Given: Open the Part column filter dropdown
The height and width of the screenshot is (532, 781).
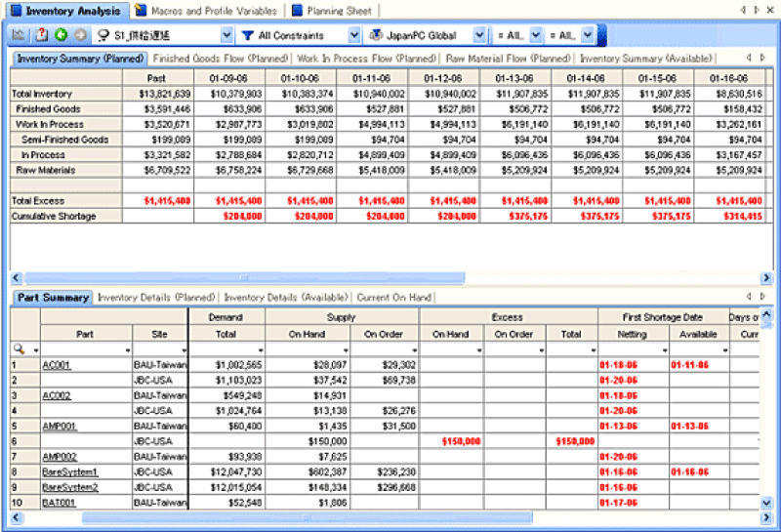Looking at the screenshot, I should (x=128, y=350).
